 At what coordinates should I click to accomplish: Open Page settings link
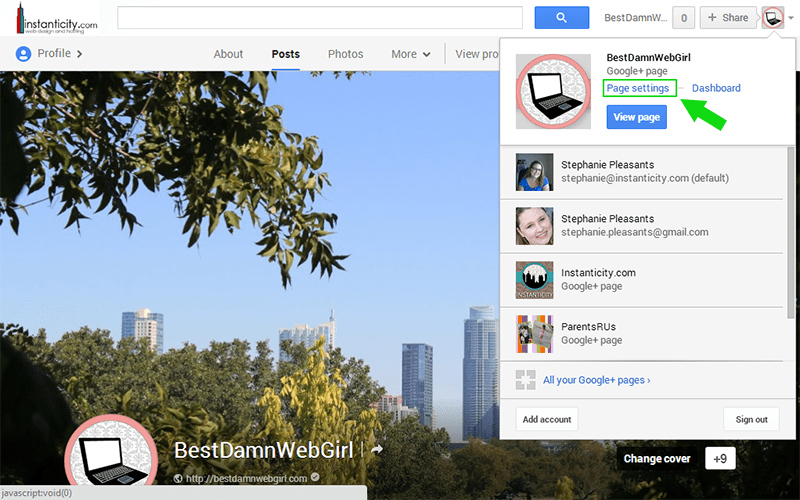(638, 88)
